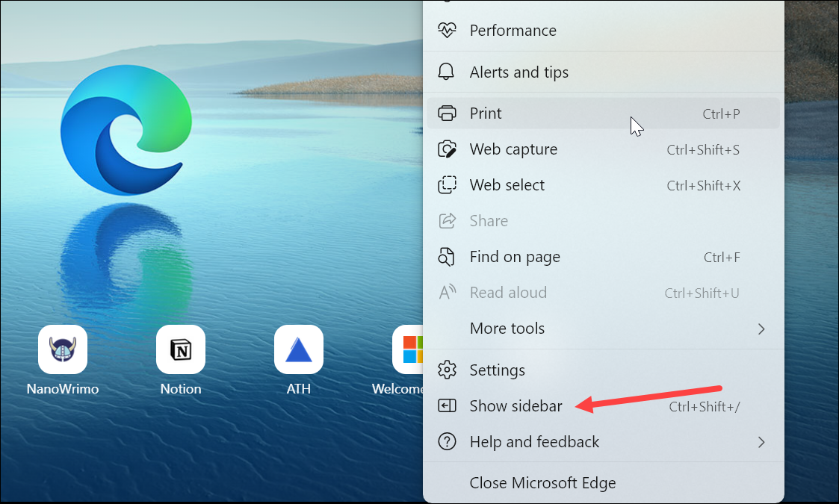Choose Settings from the Edge menu
Viewport: 839px width, 504px height.
click(497, 370)
